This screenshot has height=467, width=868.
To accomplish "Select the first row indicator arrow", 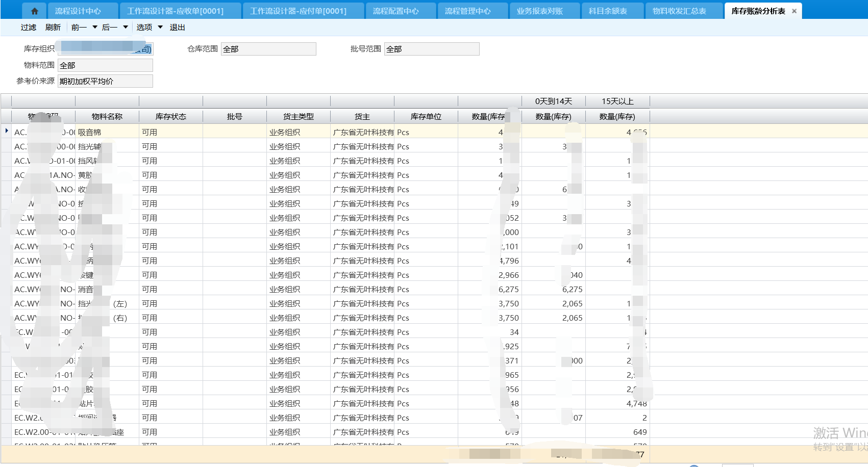I will (x=6, y=131).
